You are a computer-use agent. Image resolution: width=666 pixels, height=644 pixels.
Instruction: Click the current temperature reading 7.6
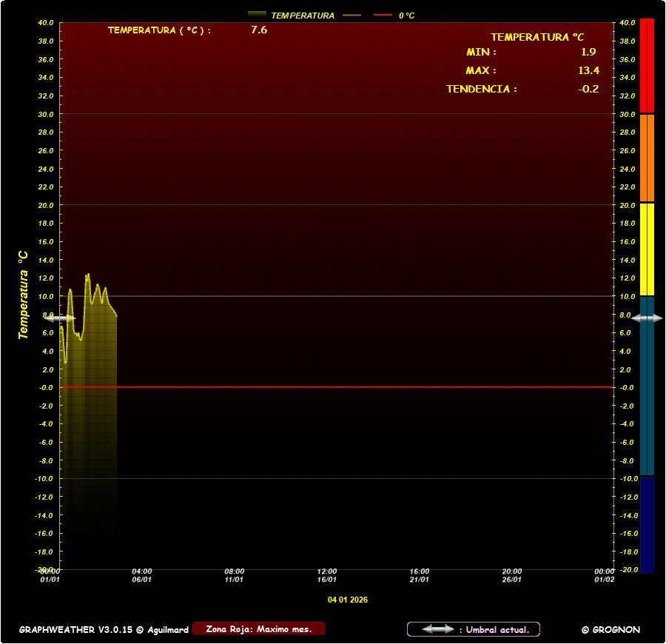tap(259, 30)
